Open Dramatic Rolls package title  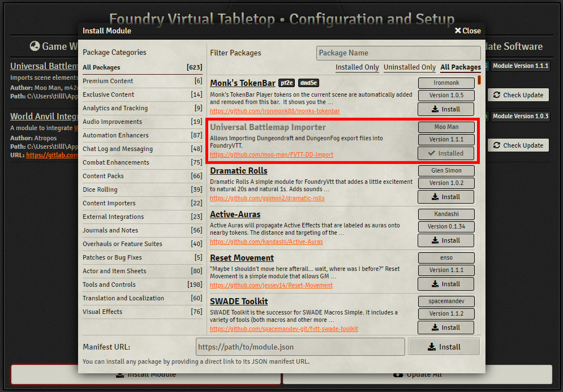tap(239, 170)
